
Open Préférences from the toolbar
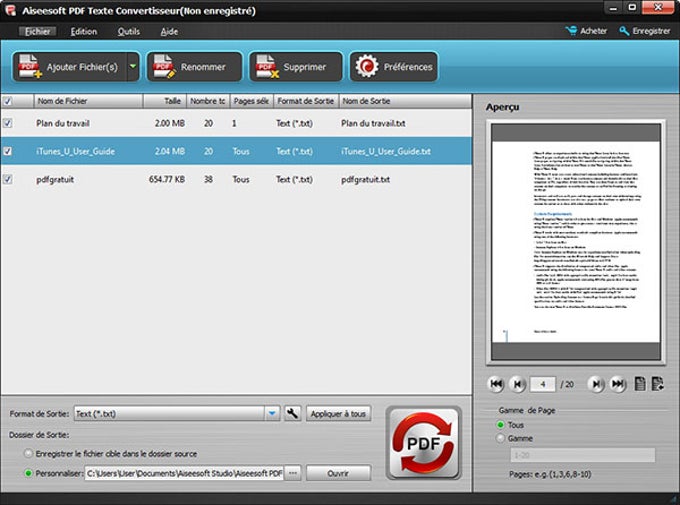(394, 67)
